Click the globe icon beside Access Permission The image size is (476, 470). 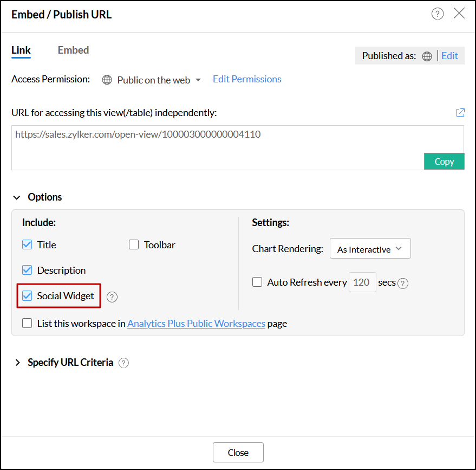[x=107, y=80]
